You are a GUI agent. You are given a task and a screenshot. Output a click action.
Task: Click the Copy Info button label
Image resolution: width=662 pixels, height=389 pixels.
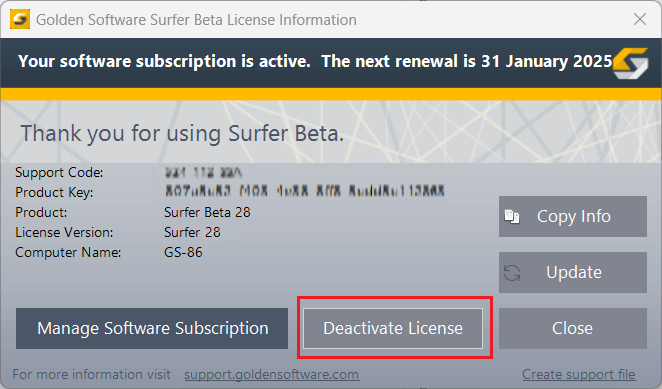coord(574,217)
